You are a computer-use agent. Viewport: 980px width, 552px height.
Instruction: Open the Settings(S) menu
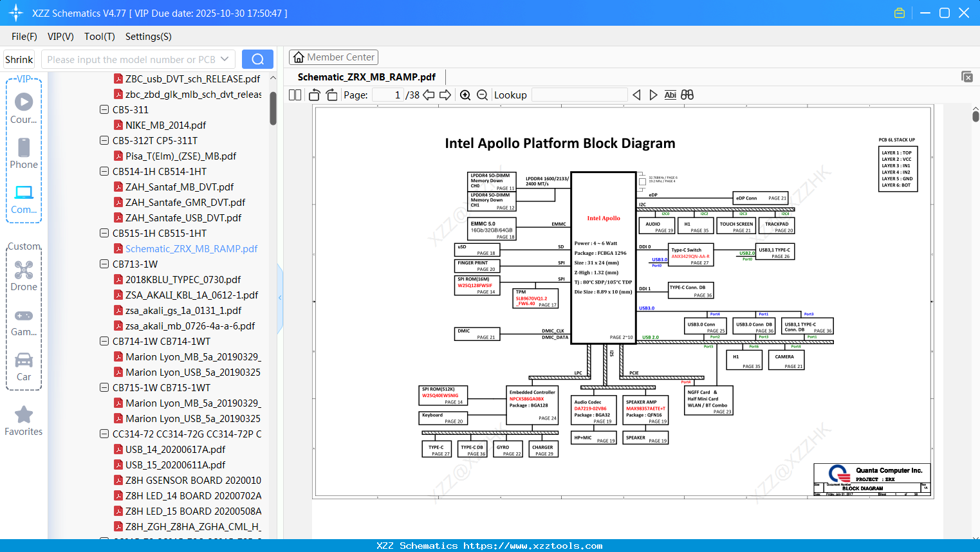(148, 37)
